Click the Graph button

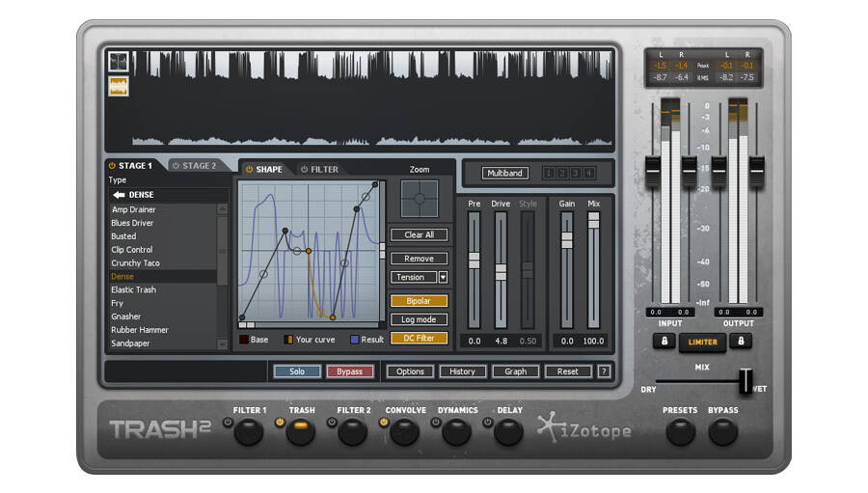coord(515,371)
